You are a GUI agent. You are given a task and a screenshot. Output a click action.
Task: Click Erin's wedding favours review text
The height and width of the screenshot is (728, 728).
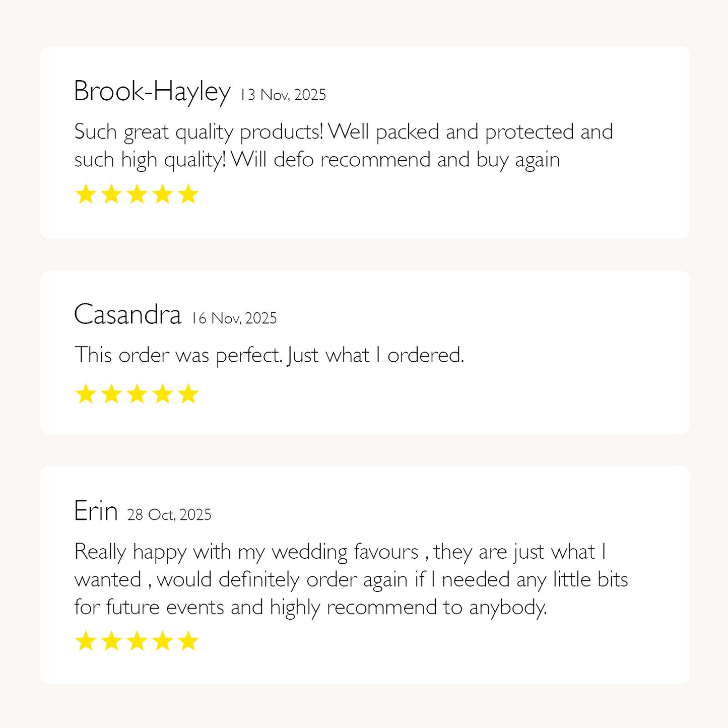(351, 579)
